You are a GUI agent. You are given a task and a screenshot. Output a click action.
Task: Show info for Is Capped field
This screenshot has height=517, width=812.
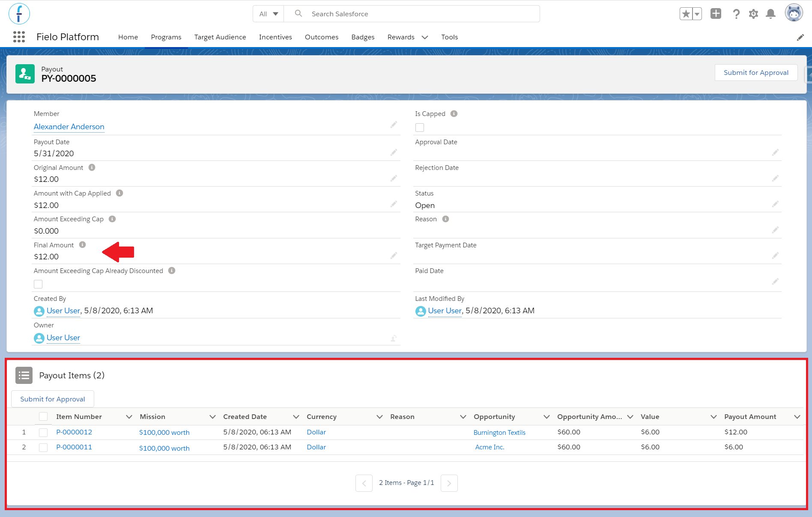[454, 114]
